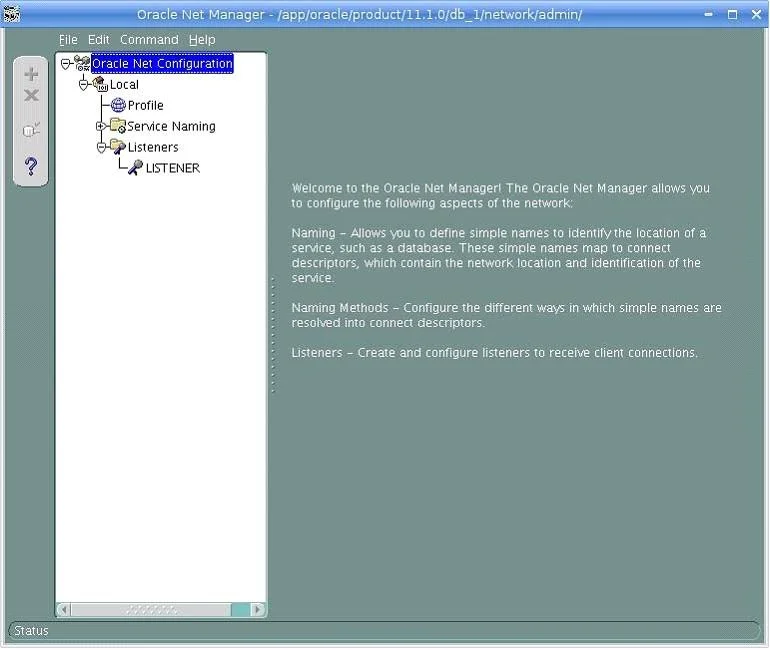This screenshot has height=650, width=770.
Task: Collapse the Listeners tree node
Action: [101, 147]
